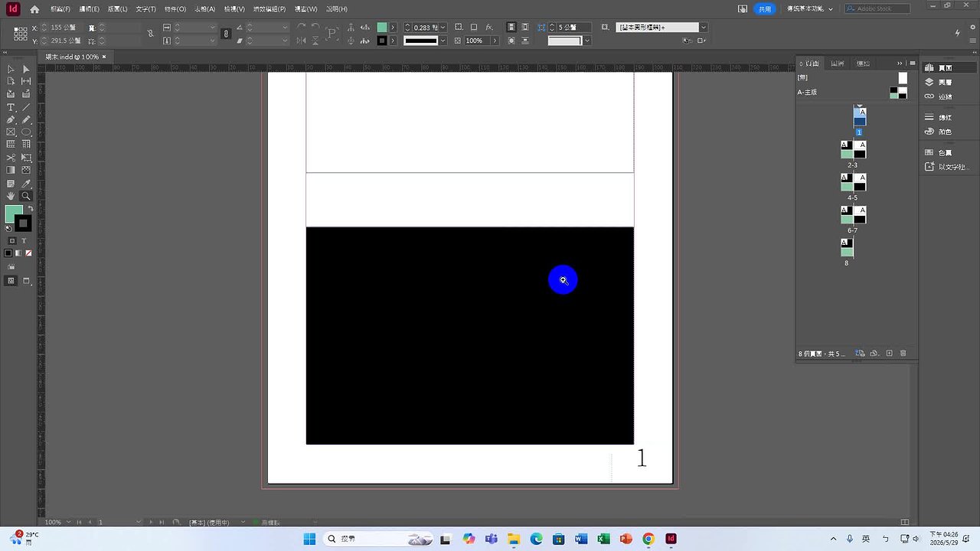Open the Edit (E) menu
This screenshot has width=980, height=551.
(x=89, y=9)
